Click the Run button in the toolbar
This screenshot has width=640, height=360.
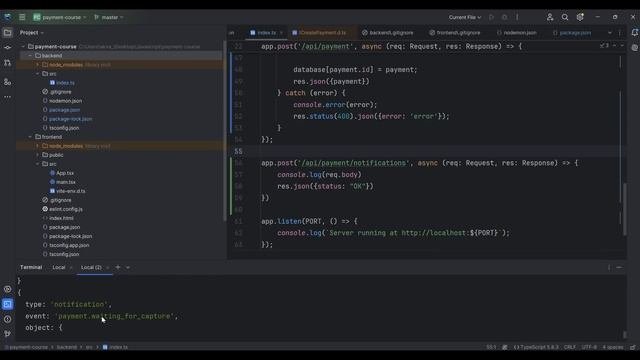pyautogui.click(x=491, y=17)
